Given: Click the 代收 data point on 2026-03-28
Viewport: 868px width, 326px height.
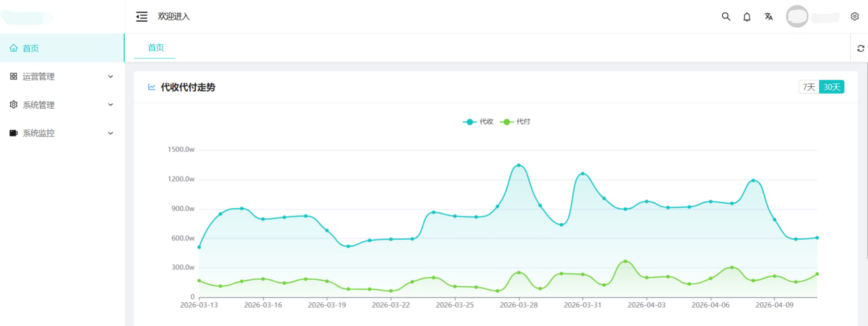Looking at the screenshot, I should coord(519,165).
